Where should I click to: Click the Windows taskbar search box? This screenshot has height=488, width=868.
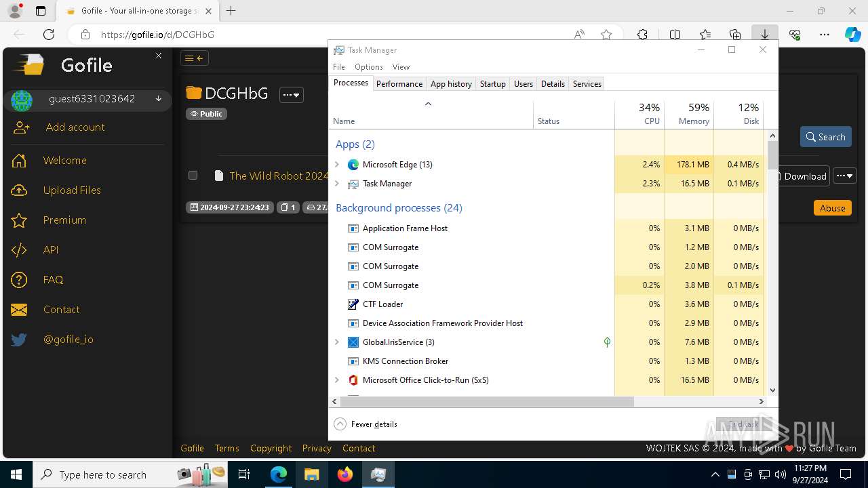(130, 474)
